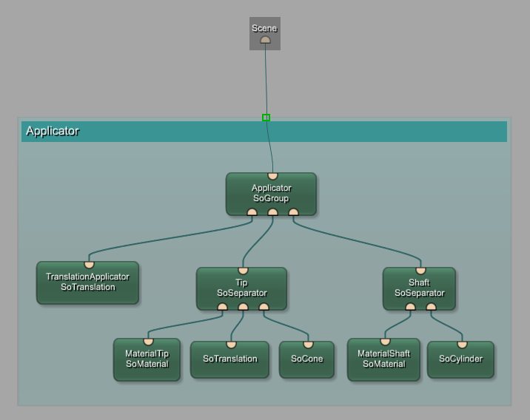Click the MaterialShaft SoMaterial node
The width and height of the screenshot is (530, 420).
point(383,359)
